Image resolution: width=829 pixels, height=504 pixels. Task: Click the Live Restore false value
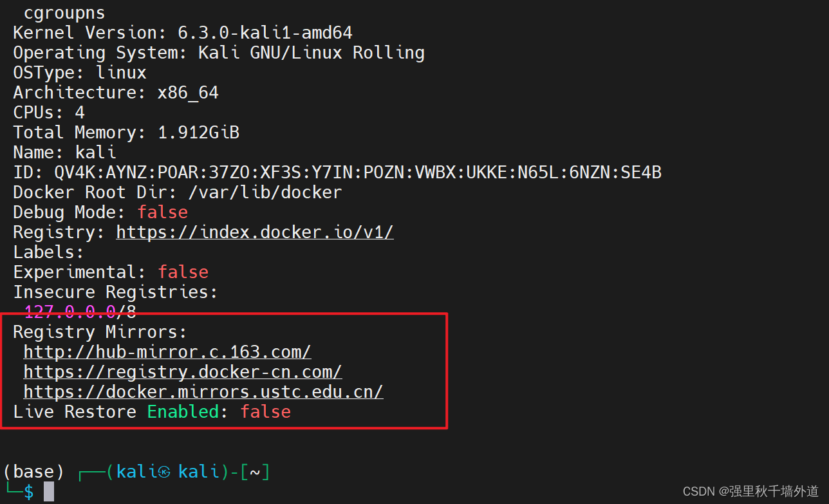[x=265, y=412]
